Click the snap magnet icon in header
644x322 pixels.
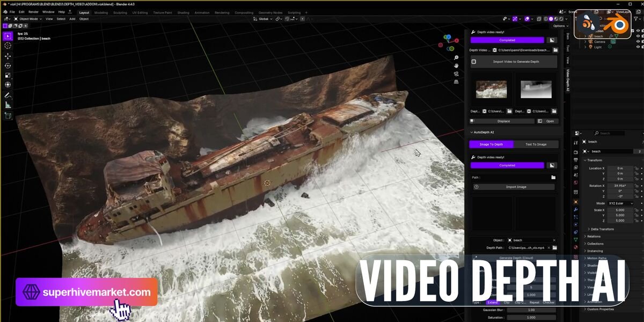288,19
